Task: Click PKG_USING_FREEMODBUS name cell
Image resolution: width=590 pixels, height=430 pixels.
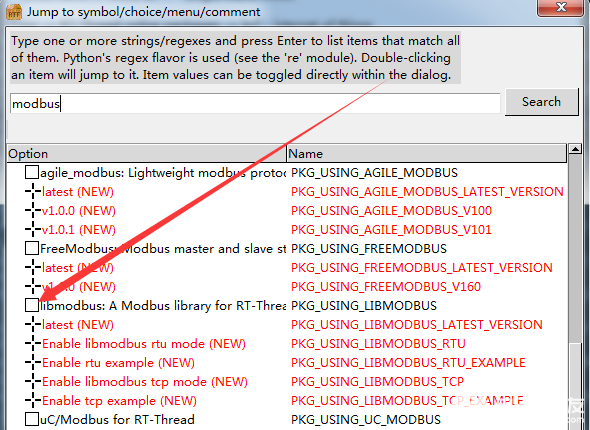Action: click(369, 249)
